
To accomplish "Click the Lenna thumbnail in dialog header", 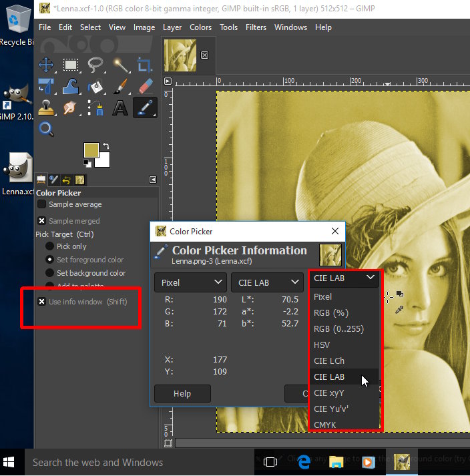I will click(330, 255).
